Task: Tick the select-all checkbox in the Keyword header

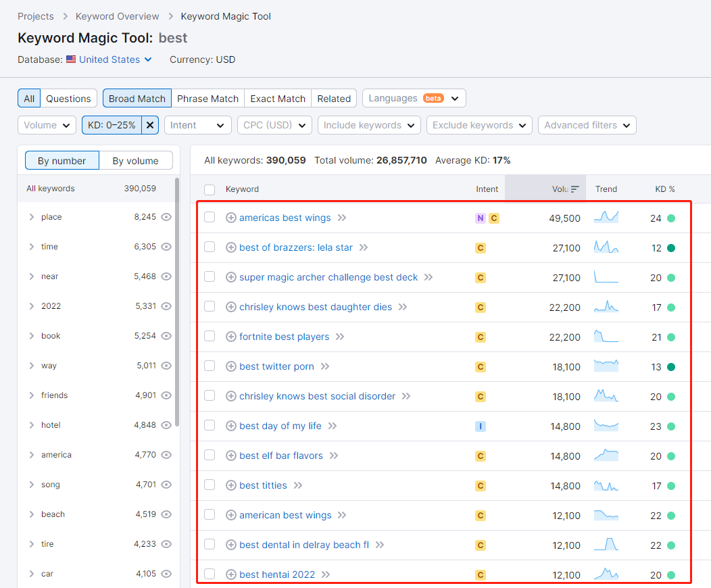Action: coord(210,189)
